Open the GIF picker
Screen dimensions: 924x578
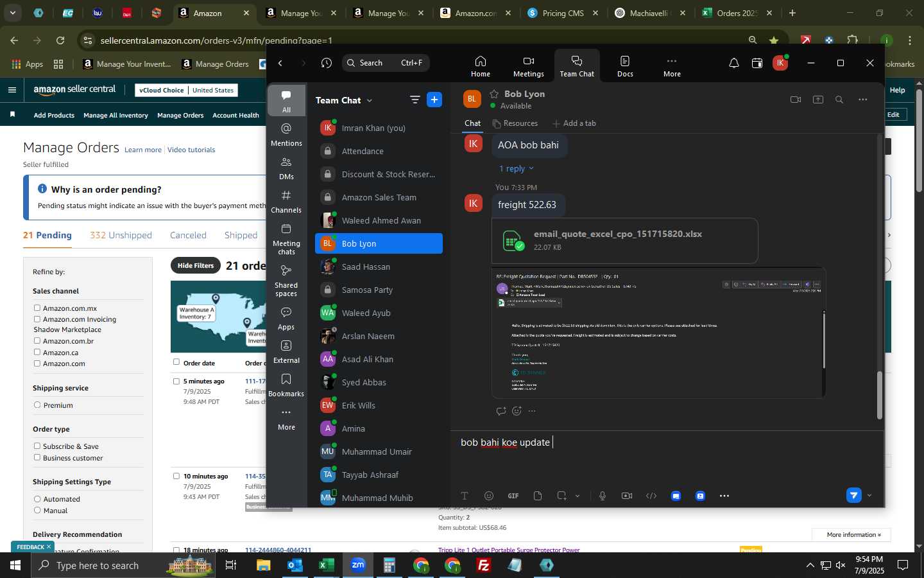pos(513,496)
